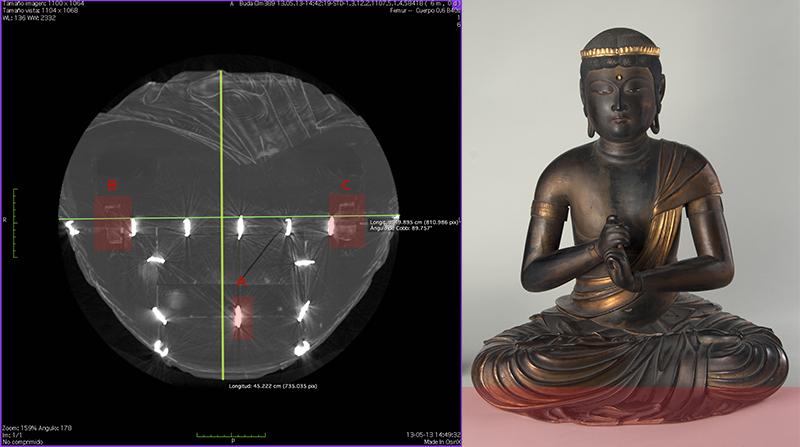Click the left vertical green scale ruler

(x=14, y=222)
